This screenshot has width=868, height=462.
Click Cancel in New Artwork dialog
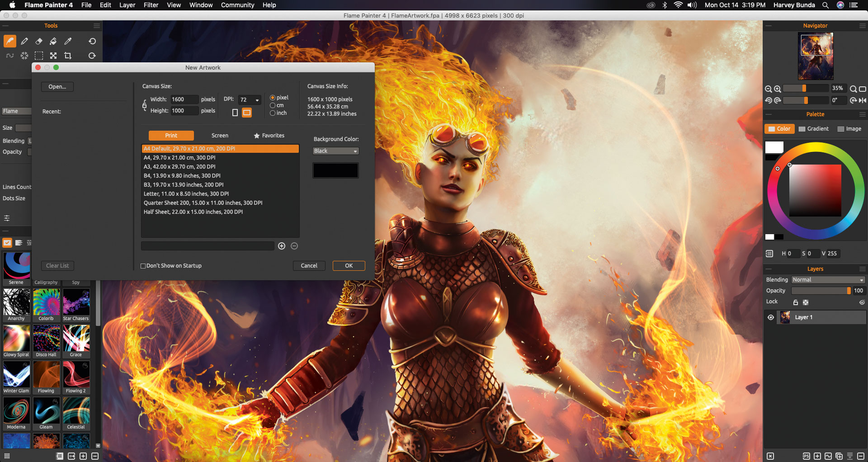click(x=309, y=266)
